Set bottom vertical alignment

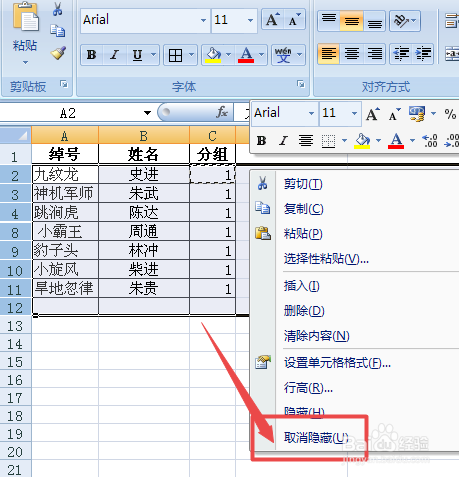[375, 21]
